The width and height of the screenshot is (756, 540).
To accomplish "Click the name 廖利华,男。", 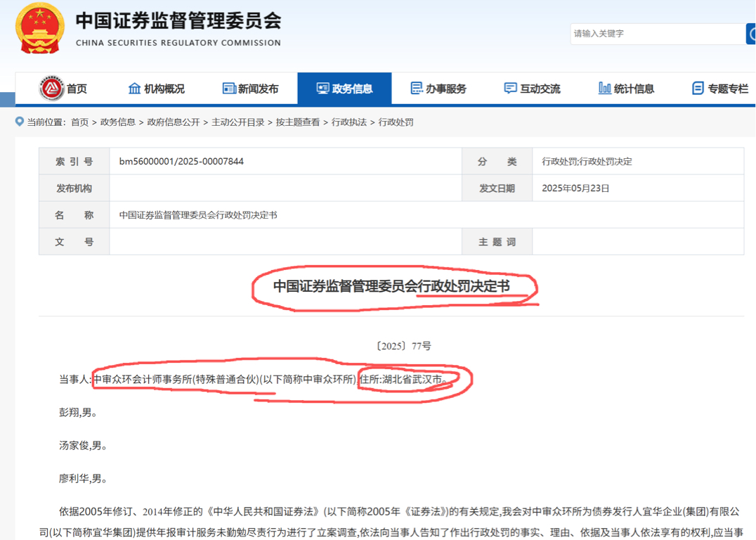I will 83,479.
